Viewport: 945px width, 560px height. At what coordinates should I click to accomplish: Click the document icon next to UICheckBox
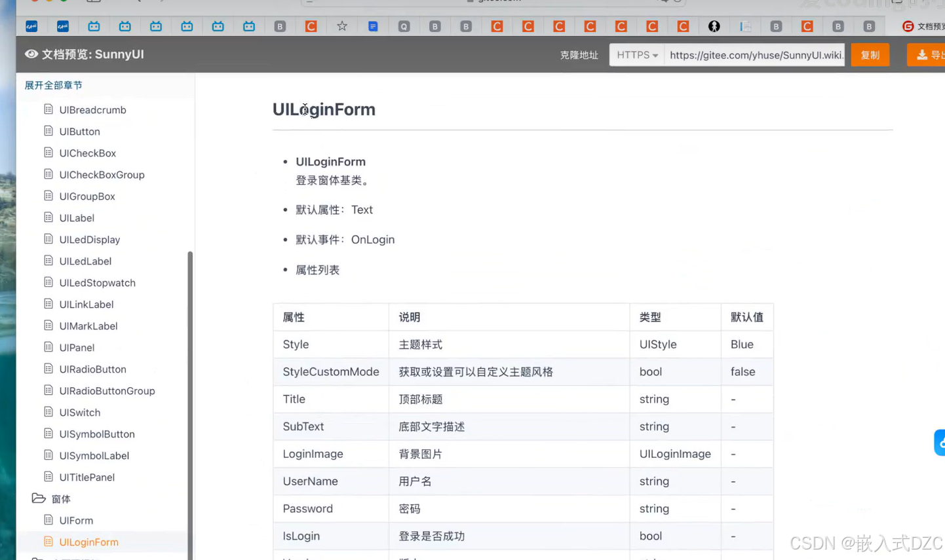click(x=48, y=153)
